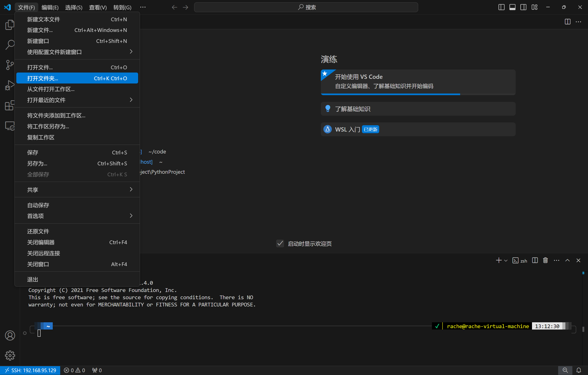This screenshot has width=588, height=375.
Task: Kill terminal with the trash icon
Action: coord(546,260)
